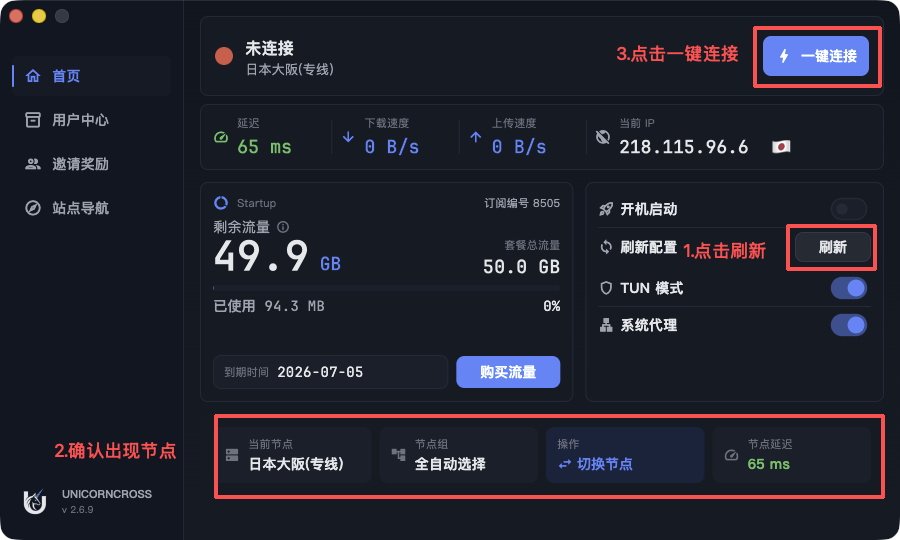Click the network icon beside 系统代理
Viewport: 900px width, 540px height.
click(x=606, y=325)
